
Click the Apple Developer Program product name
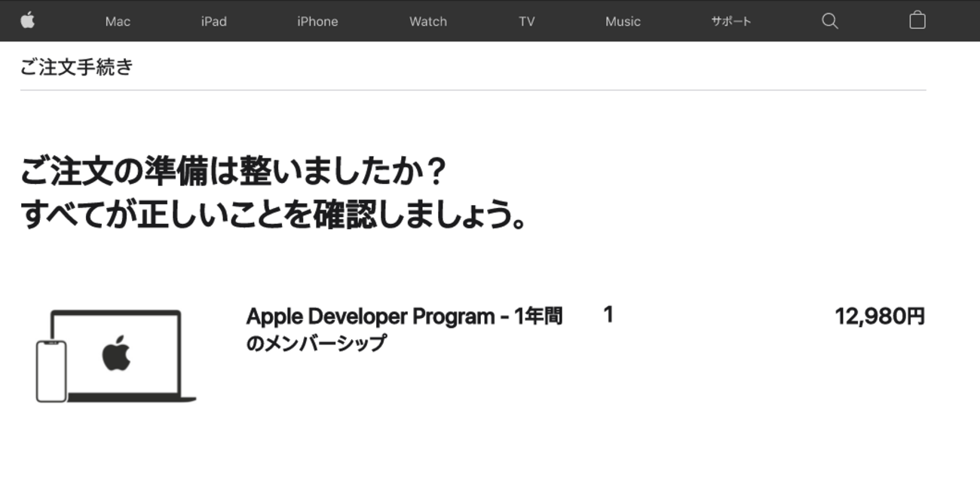[x=404, y=316]
